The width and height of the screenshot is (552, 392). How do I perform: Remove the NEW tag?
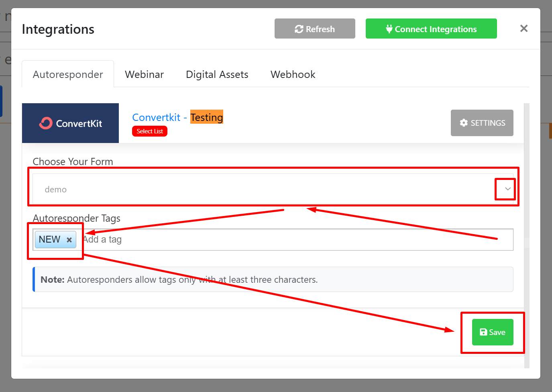tap(69, 240)
